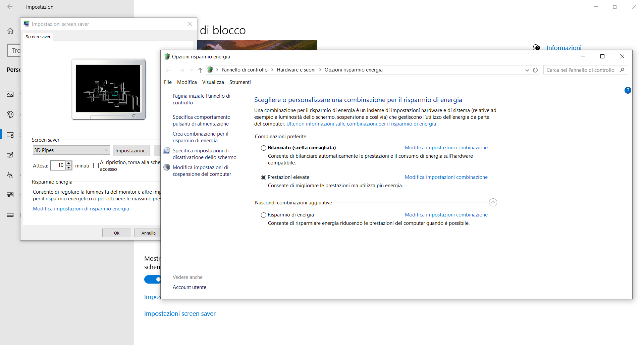Go up one level with up arrow
644x345 pixels.
click(x=200, y=70)
